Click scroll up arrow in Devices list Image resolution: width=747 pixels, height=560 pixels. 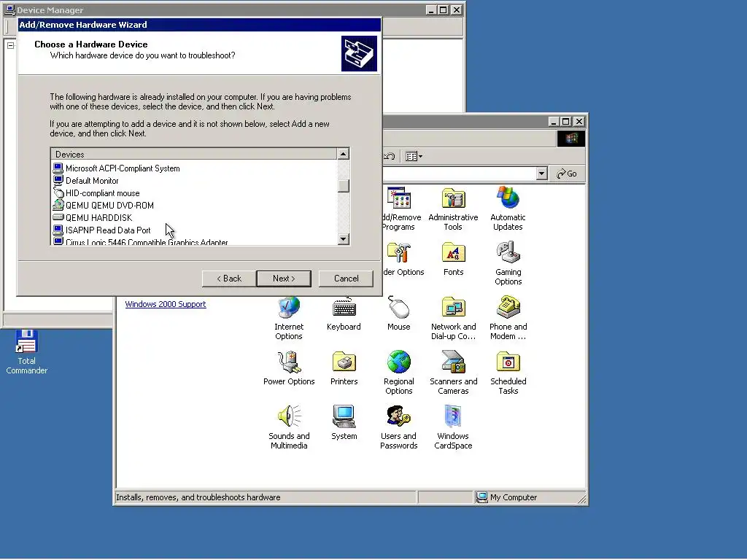click(343, 154)
